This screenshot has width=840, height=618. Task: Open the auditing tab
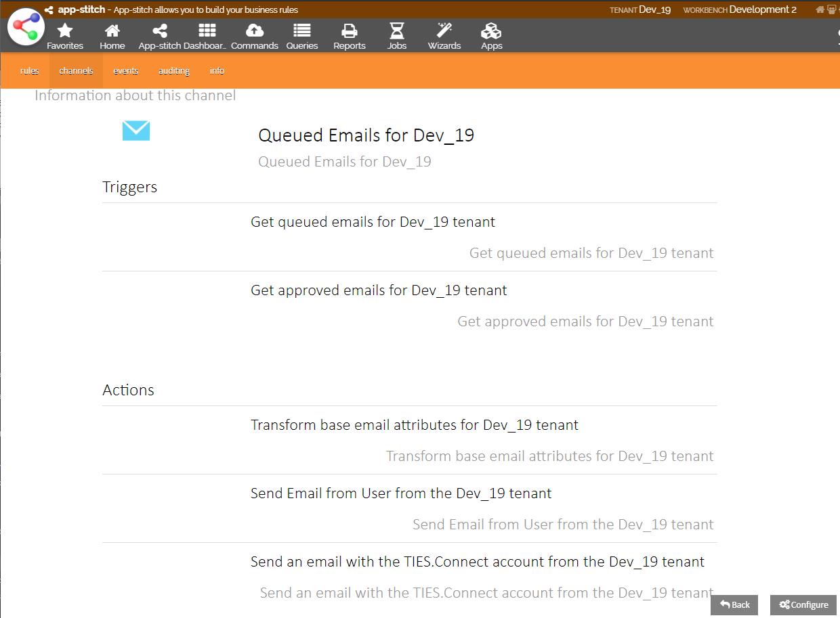tap(174, 71)
